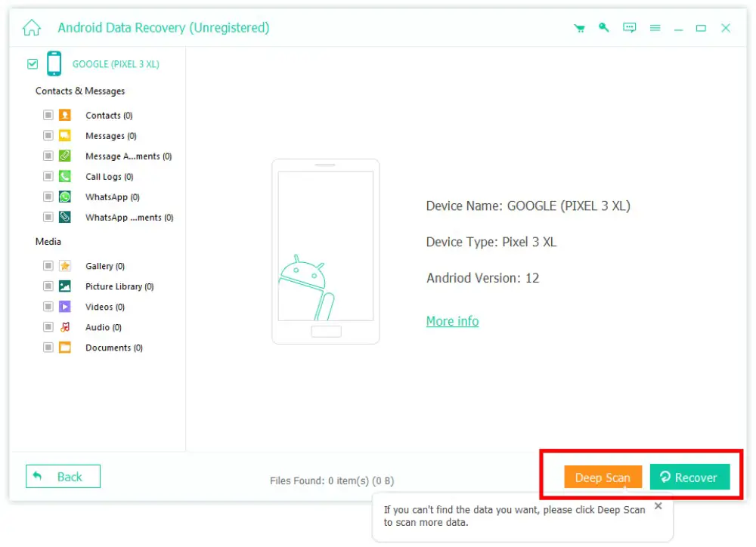Click the Videos play icon
This screenshot has width=756, height=547.
tap(64, 307)
